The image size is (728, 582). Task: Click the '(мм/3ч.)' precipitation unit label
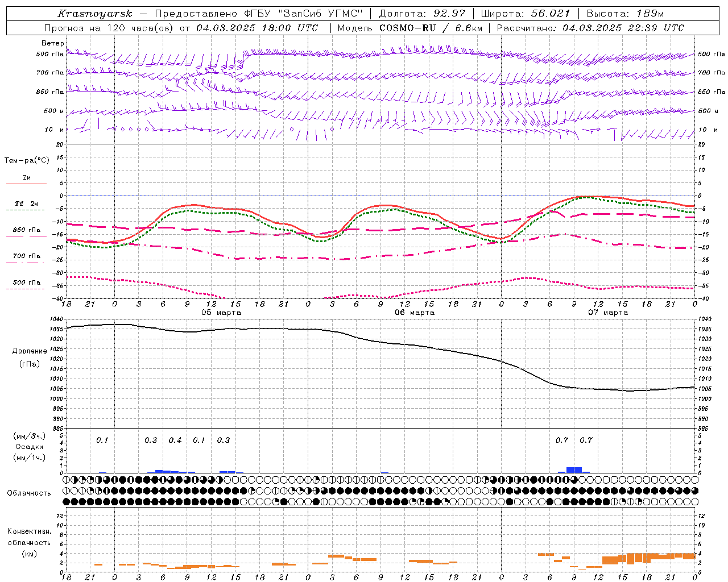click(x=29, y=436)
